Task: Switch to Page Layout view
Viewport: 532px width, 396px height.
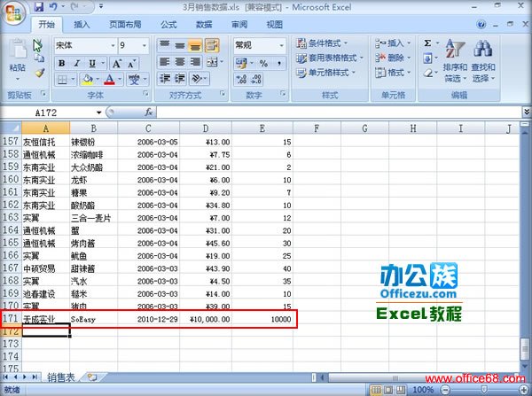Action: point(388,390)
